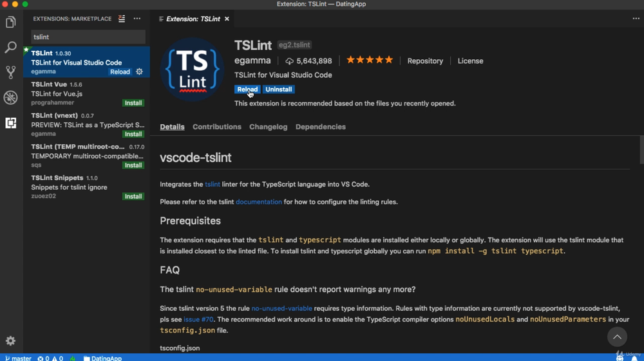This screenshot has height=361, width=644.
Task: Click the egamma publisher name in header
Action: tap(252, 60)
